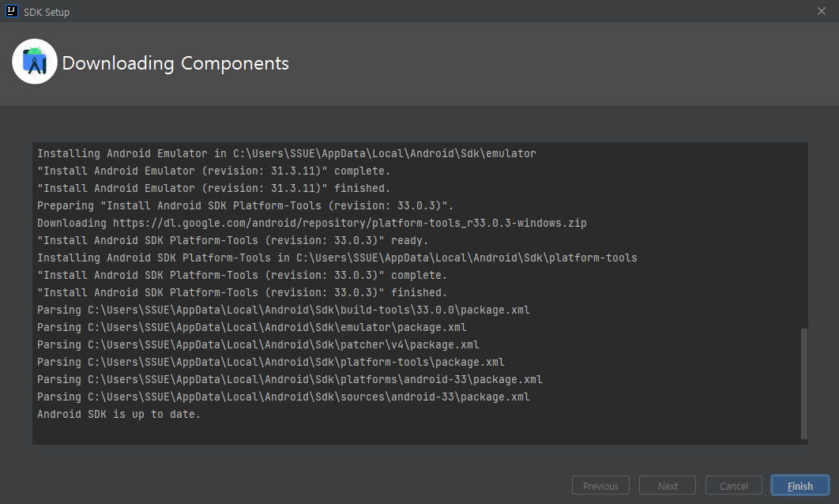The image size is (839, 504).
Task: Click the log scrollbar thumb
Action: tap(803, 384)
